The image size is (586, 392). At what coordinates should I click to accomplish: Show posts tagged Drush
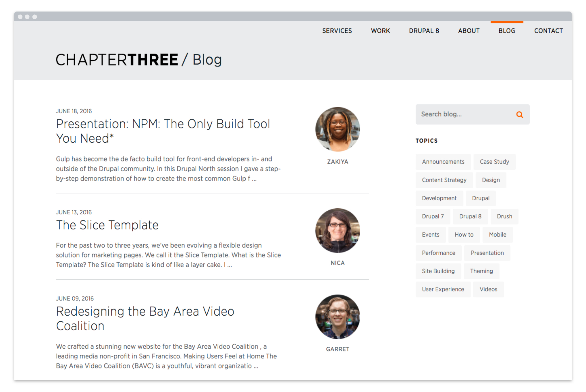tap(504, 216)
